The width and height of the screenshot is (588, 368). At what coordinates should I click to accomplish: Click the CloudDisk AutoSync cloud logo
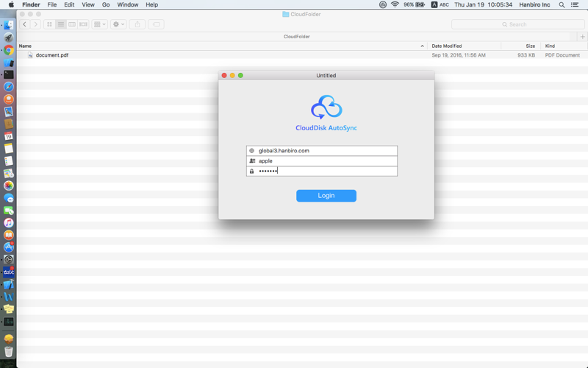tap(326, 107)
